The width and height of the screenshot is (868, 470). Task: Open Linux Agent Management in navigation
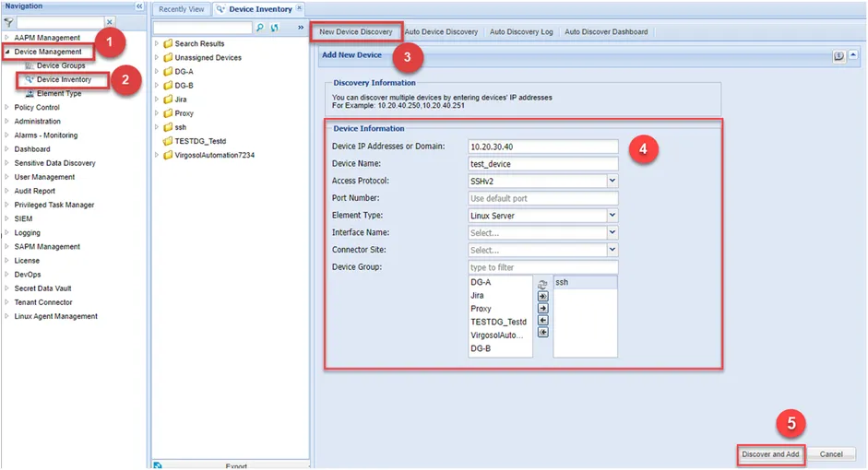tap(56, 316)
